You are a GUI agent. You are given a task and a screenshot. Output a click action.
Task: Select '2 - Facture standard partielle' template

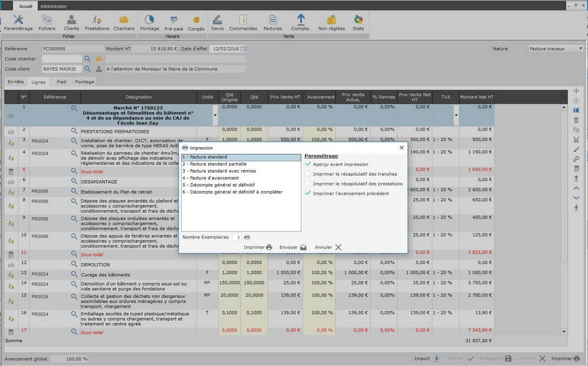(241, 164)
